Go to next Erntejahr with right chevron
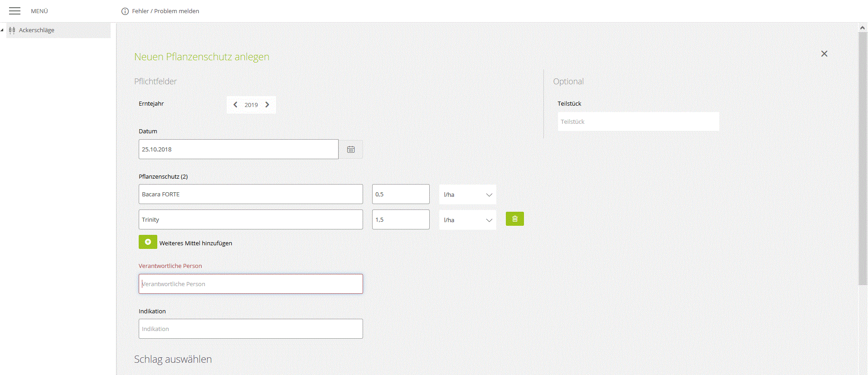Viewport: 868px width, 375px height. pos(267,104)
